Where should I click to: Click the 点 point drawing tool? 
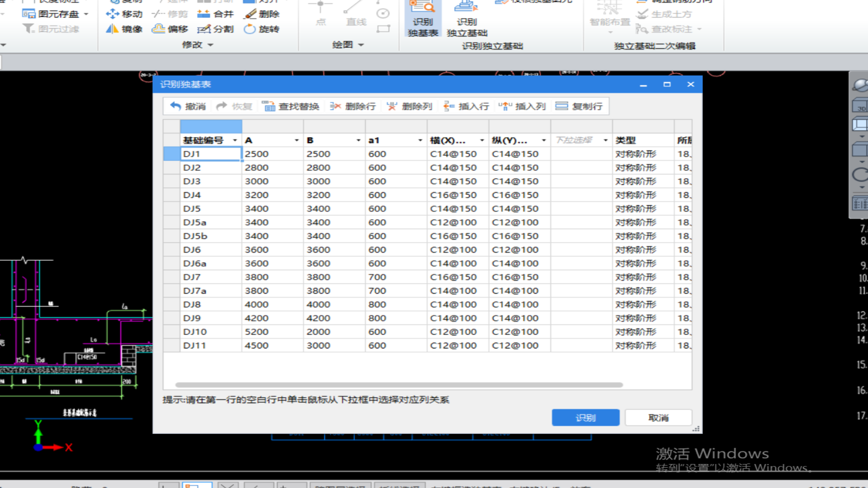click(x=321, y=14)
